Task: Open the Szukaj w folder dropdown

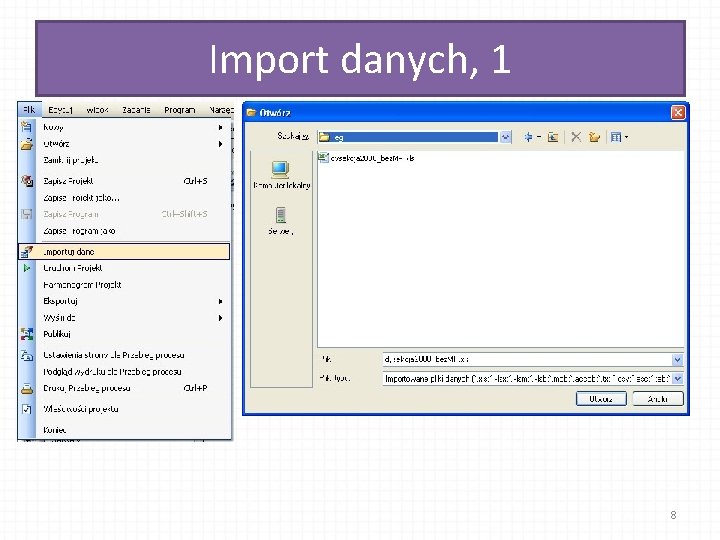Action: tap(505, 137)
